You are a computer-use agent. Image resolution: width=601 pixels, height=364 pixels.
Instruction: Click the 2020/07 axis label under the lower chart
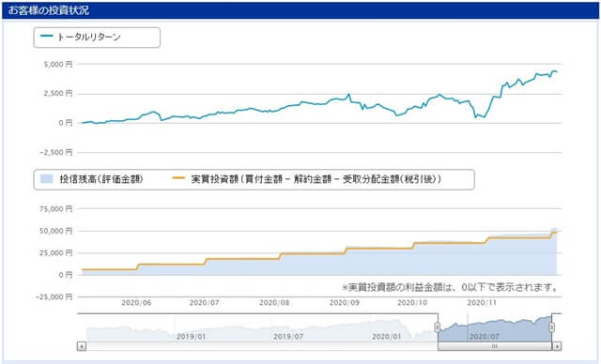205,303
